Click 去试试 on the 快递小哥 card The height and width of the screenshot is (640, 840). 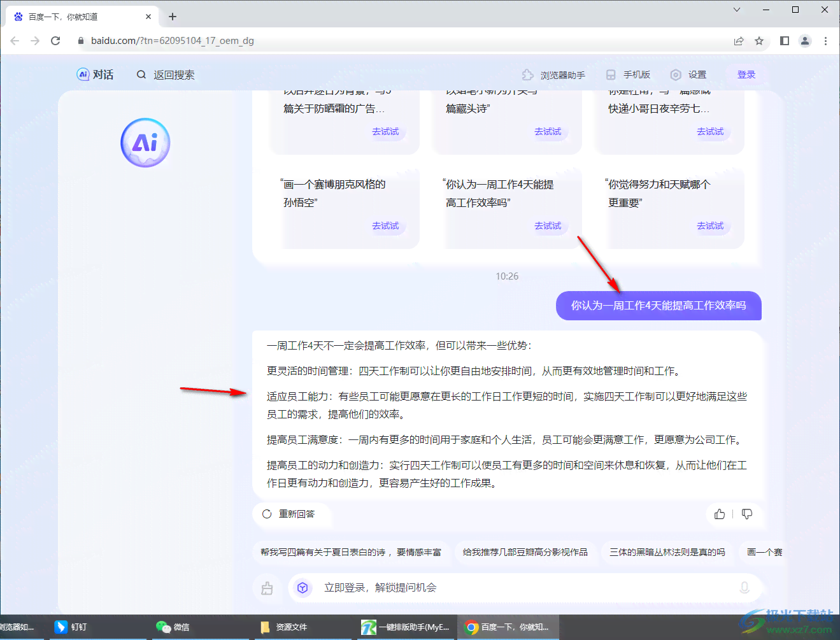(710, 131)
